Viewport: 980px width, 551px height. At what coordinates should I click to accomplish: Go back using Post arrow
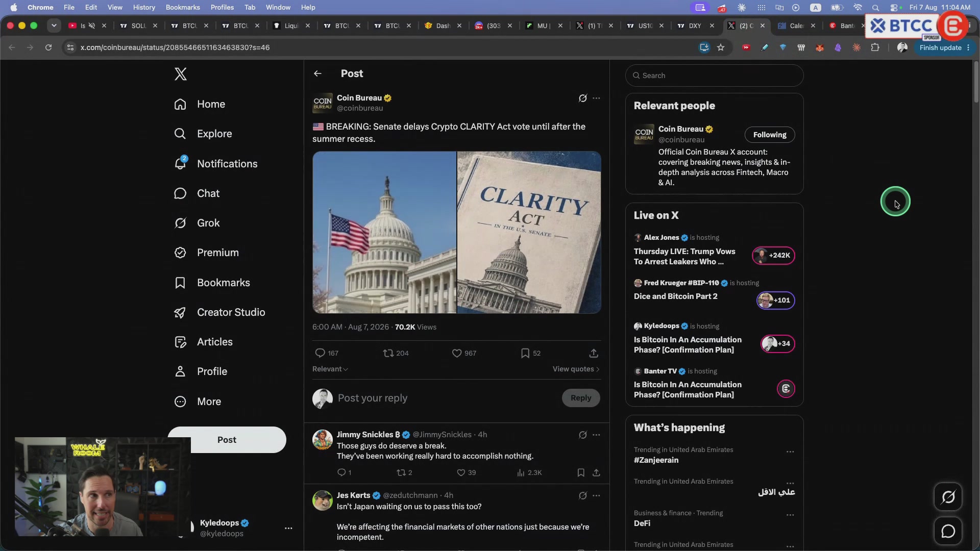[x=317, y=73]
